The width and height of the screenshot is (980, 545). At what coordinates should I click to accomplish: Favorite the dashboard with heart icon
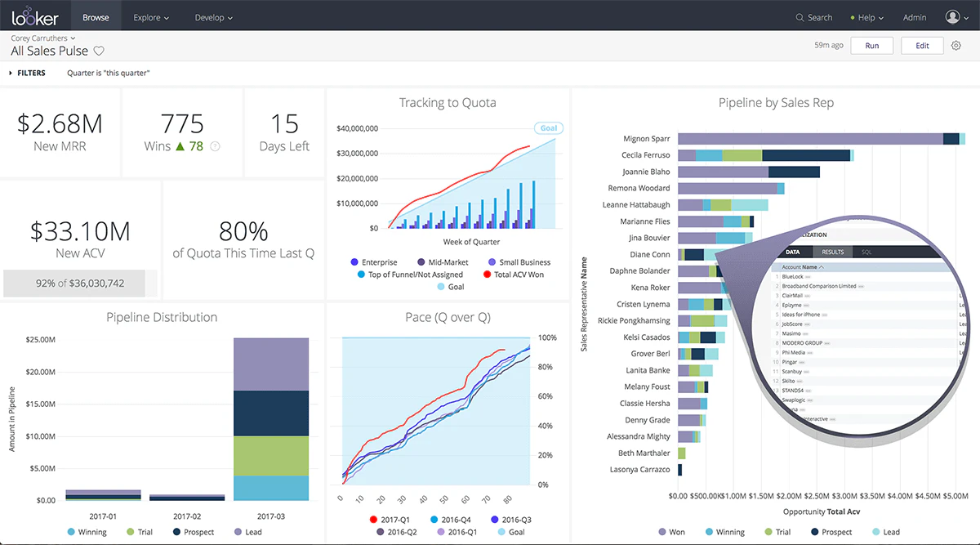[99, 51]
